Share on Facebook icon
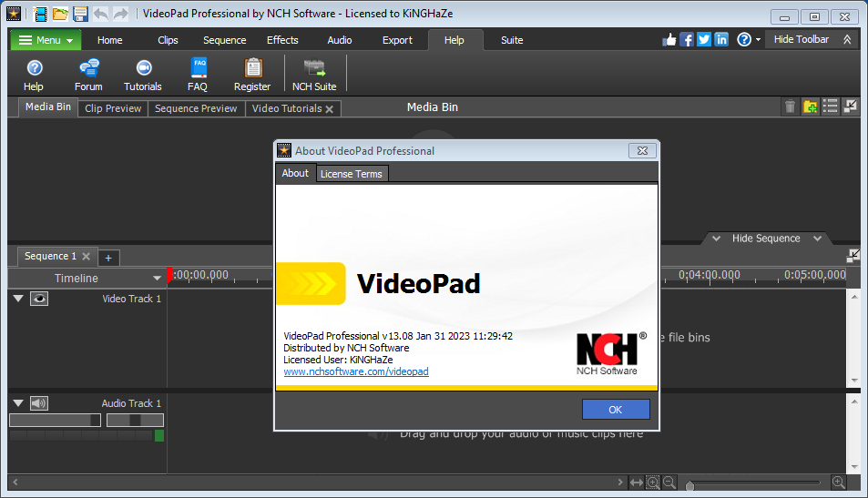Screen dimensions: 868x498 click(x=687, y=40)
